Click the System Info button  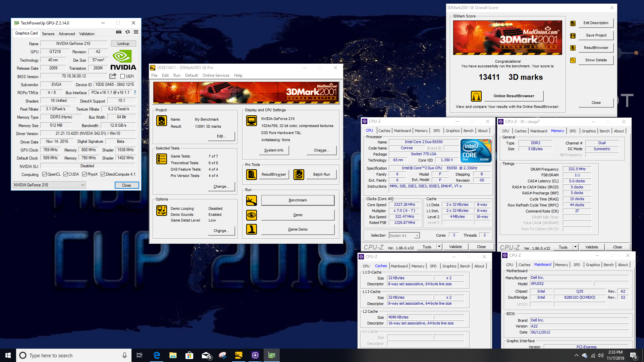click(274, 150)
